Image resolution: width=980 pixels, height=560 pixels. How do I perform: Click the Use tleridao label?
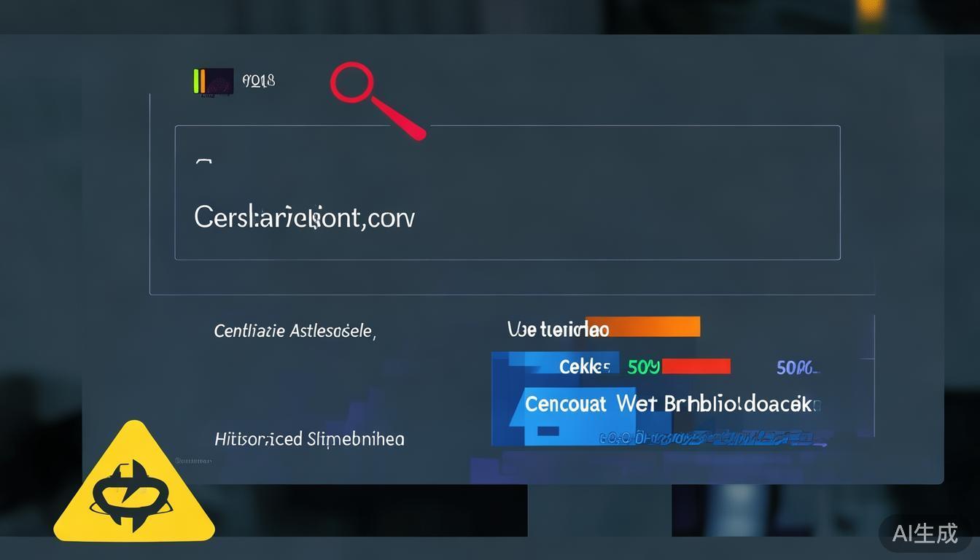click(558, 330)
